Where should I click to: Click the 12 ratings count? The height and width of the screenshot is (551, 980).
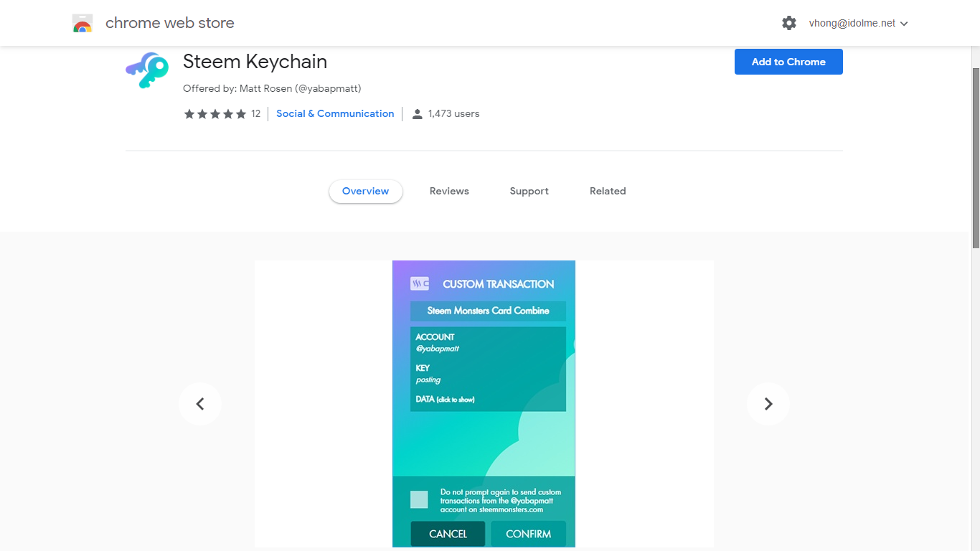click(256, 114)
